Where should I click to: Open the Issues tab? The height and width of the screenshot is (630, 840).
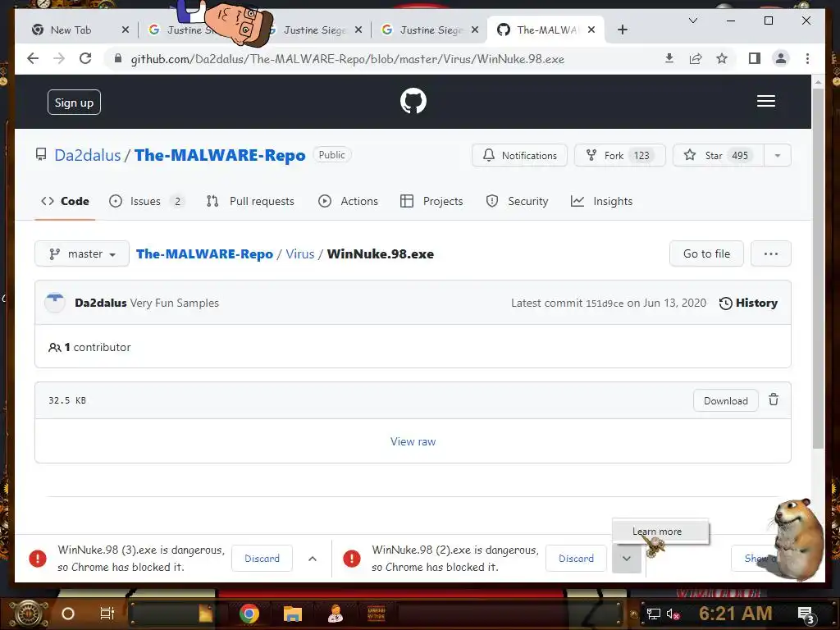click(x=146, y=201)
